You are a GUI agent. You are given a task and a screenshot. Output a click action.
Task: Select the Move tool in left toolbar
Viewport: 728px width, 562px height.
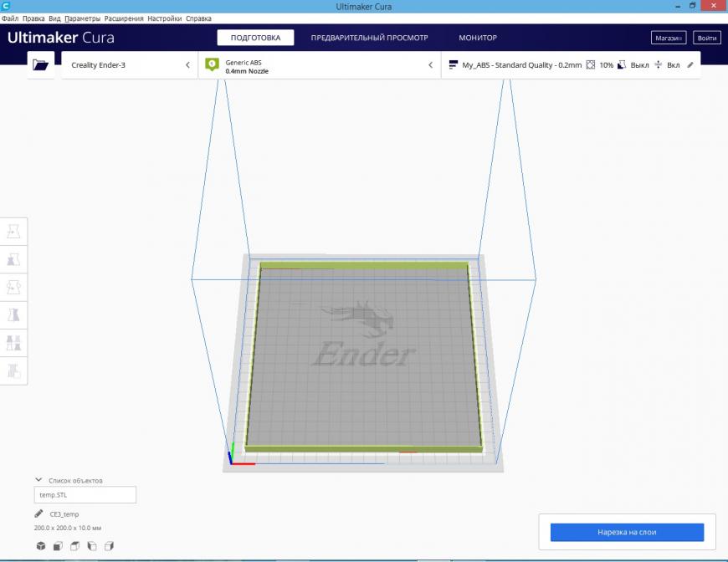click(x=13, y=231)
